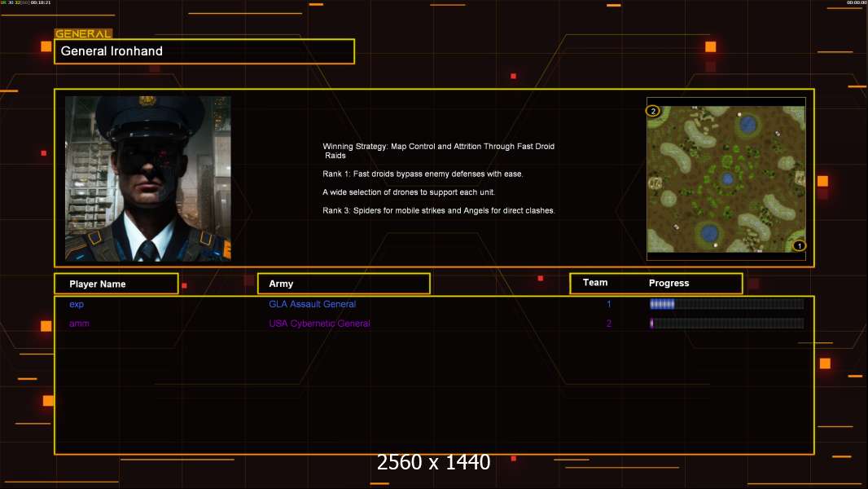The width and height of the screenshot is (868, 489).
Task: Click the loading progress bar for exp
Action: [727, 303]
